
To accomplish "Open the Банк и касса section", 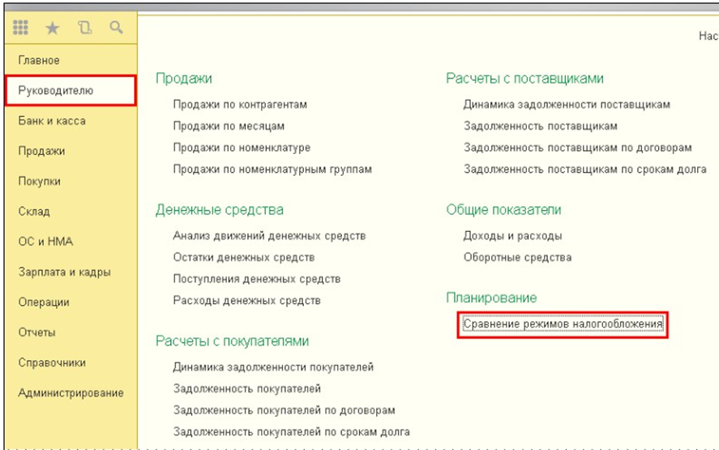I will tap(52, 121).
